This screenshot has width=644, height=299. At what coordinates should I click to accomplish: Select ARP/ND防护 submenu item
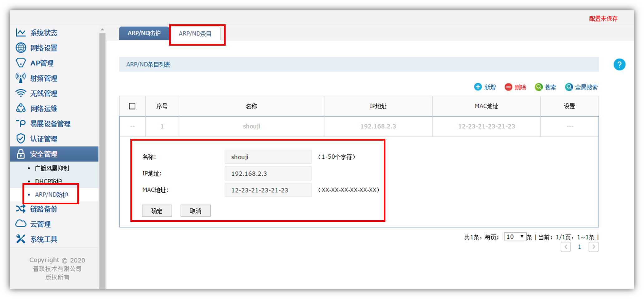pos(51,195)
